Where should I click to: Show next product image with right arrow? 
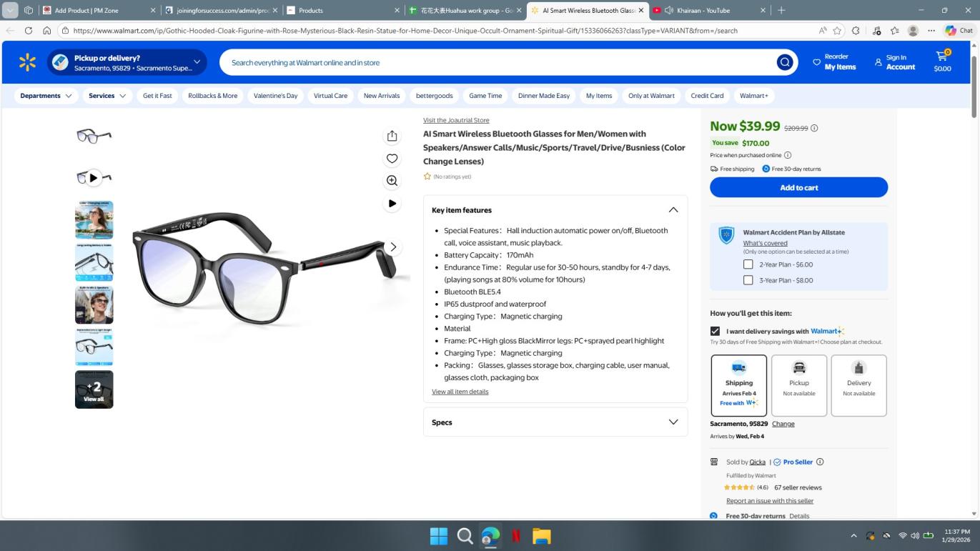(392, 247)
